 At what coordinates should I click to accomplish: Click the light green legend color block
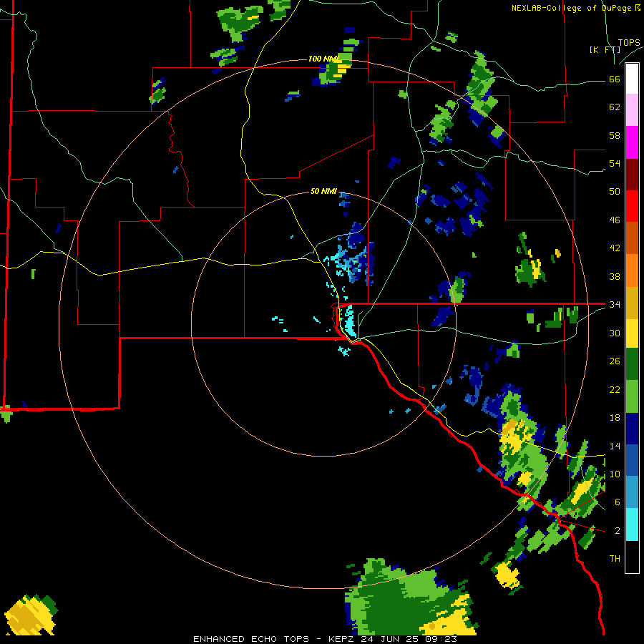(x=632, y=396)
